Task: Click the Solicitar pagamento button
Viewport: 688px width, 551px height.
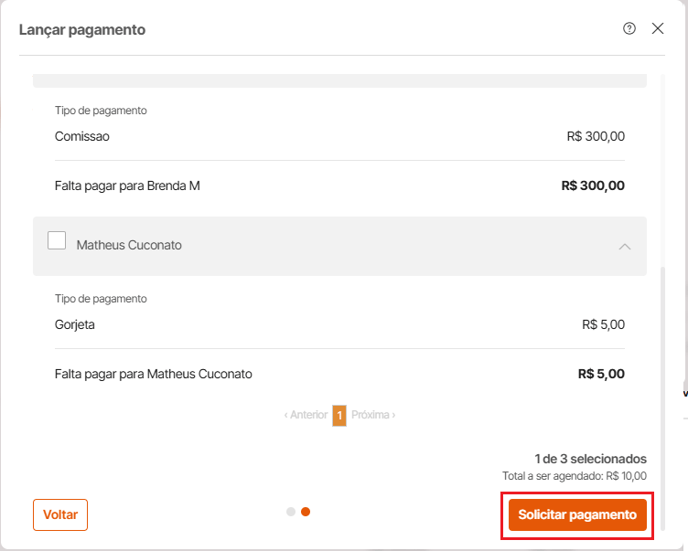Action: pos(577,515)
